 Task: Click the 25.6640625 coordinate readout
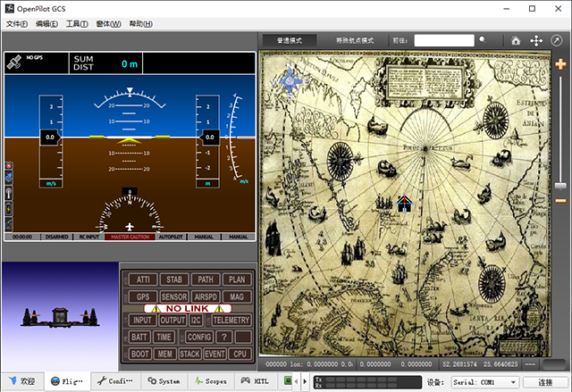point(500,364)
